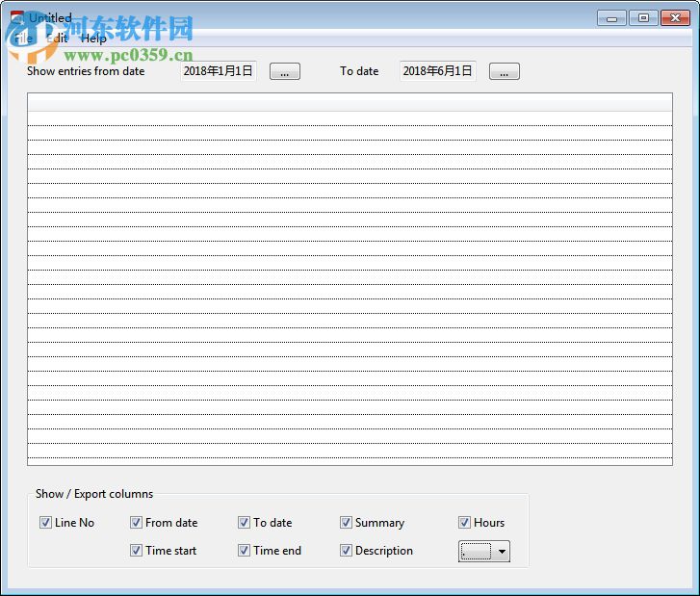Click the To date field 2018年6月1日
The image size is (700, 596).
tap(437, 71)
